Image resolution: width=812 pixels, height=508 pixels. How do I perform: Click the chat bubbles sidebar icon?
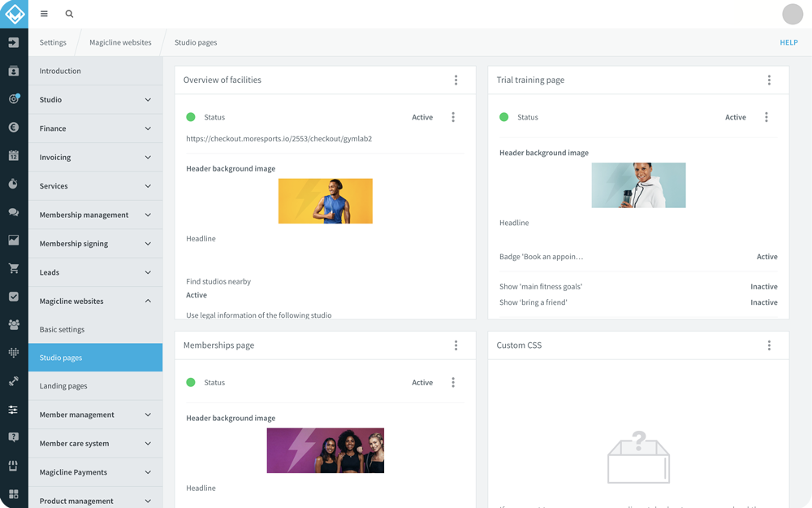tap(14, 212)
